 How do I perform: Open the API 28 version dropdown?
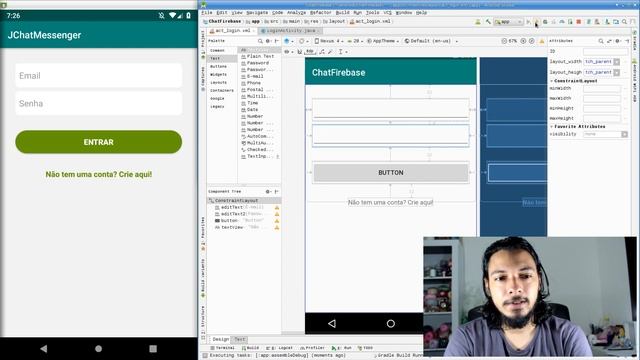[x=355, y=41]
